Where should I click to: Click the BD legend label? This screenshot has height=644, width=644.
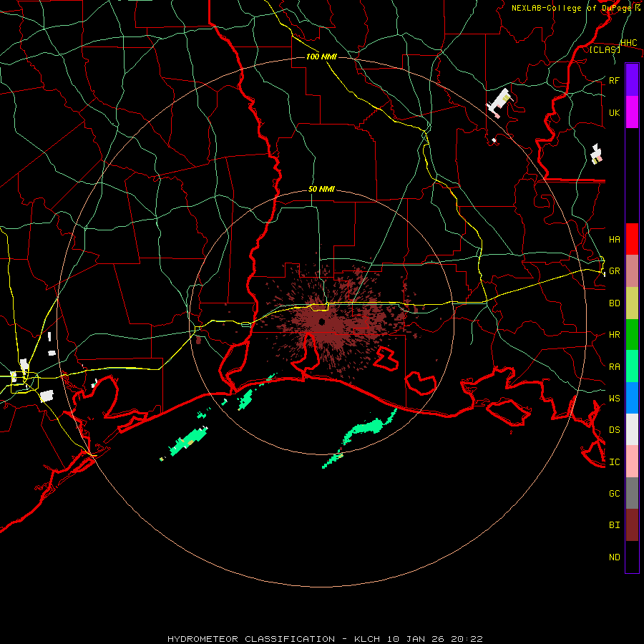(x=614, y=303)
